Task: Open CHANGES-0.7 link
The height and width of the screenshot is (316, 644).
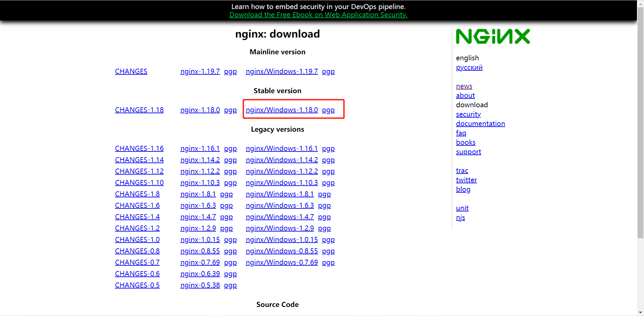Action: click(x=137, y=262)
